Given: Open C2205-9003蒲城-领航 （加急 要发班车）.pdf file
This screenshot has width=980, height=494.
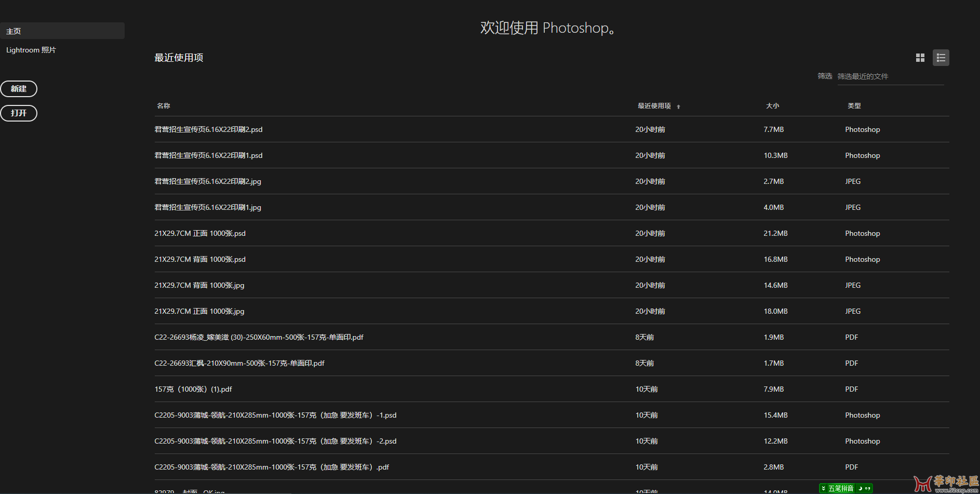Looking at the screenshot, I should tap(272, 467).
